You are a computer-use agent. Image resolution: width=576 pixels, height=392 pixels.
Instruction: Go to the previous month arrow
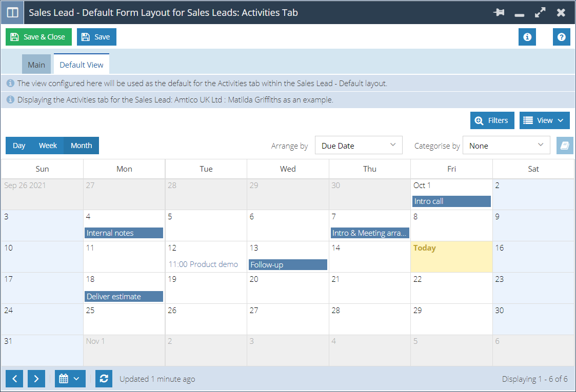(x=14, y=379)
